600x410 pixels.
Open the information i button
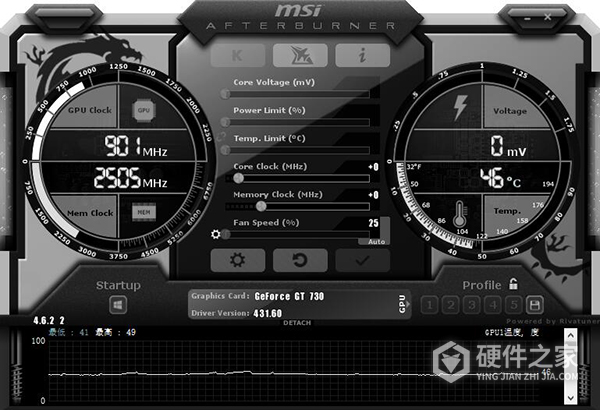point(362,56)
